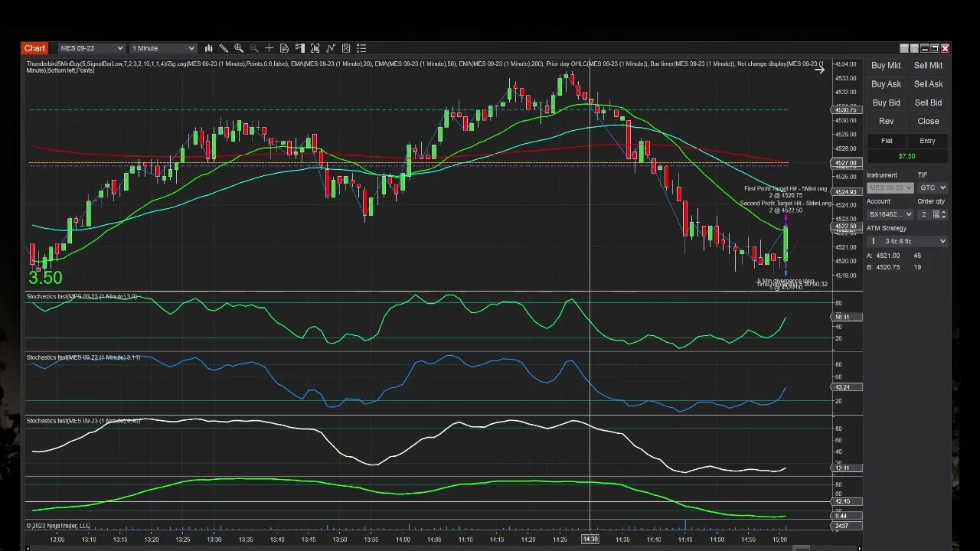Click the zoom in magnifier icon
The image size is (980, 551).
pos(239,48)
